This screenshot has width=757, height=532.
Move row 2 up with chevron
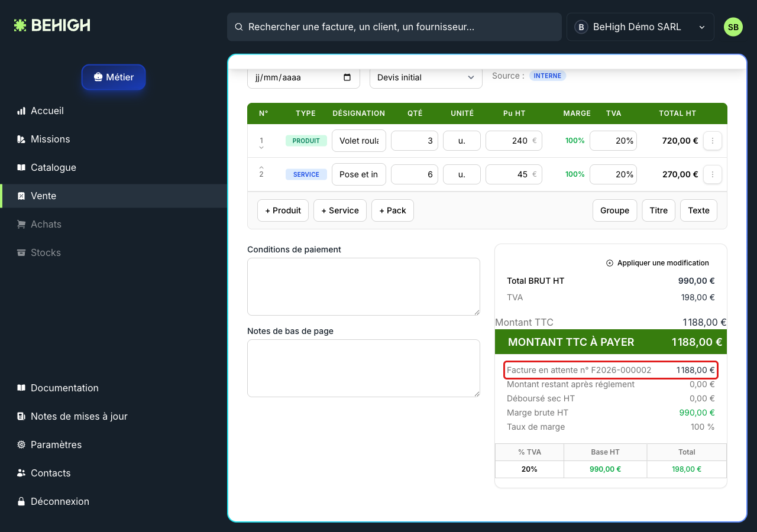(261, 167)
